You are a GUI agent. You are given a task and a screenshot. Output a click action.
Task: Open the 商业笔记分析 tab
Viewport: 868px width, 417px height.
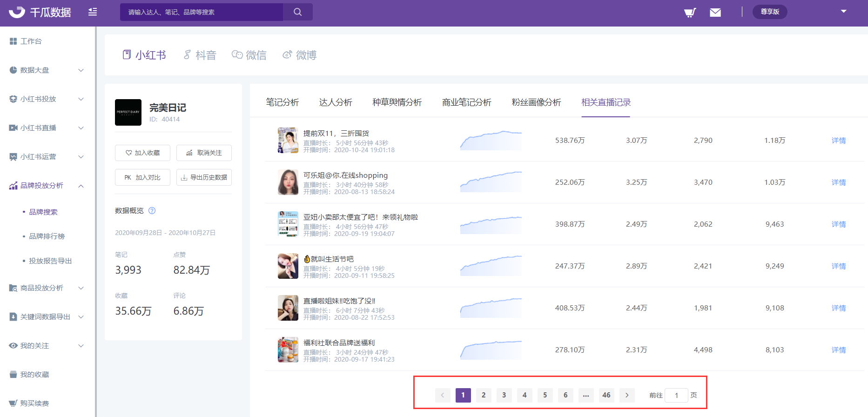(x=467, y=102)
